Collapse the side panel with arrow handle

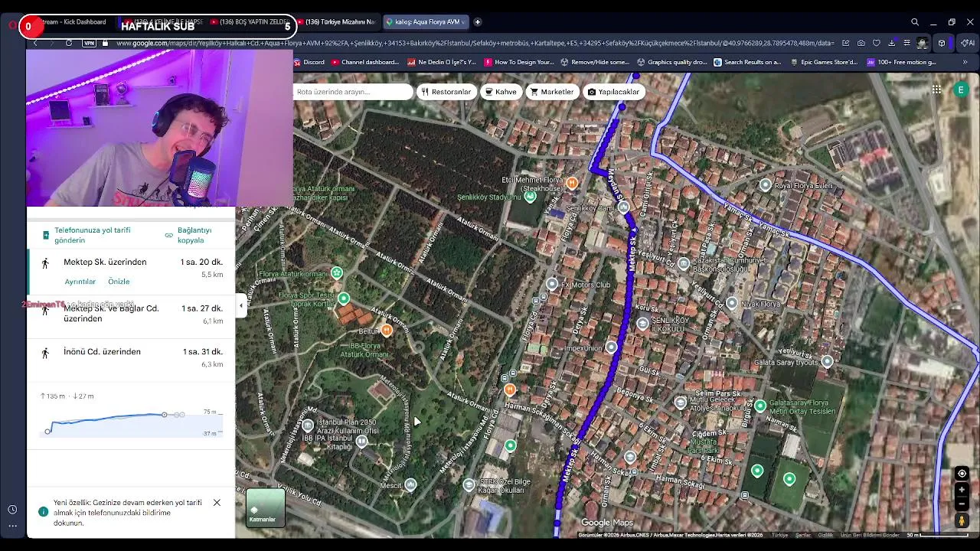tap(241, 306)
